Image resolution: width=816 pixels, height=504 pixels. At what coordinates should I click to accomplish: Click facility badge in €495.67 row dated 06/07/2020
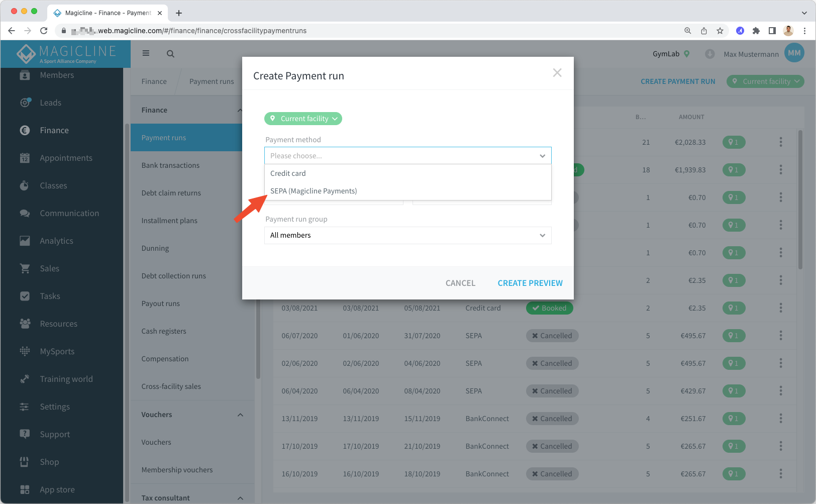(x=734, y=336)
